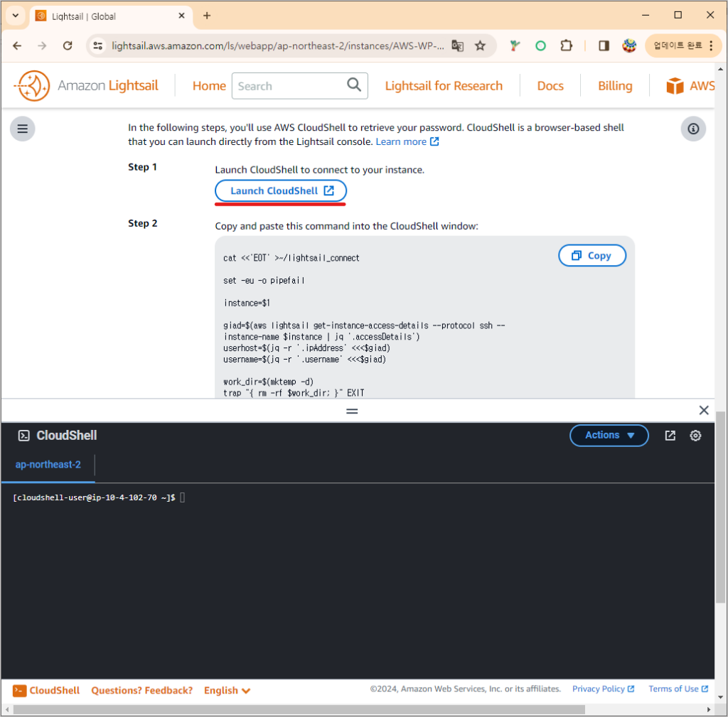Copy the lightsail_connect command
This screenshot has width=728, height=717.
[x=592, y=256]
